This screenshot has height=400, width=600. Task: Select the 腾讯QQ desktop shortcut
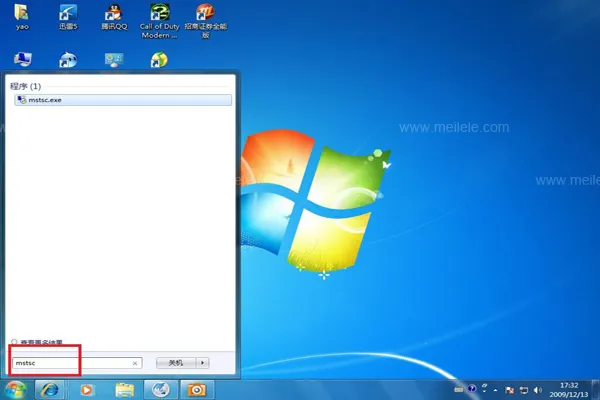click(x=114, y=17)
